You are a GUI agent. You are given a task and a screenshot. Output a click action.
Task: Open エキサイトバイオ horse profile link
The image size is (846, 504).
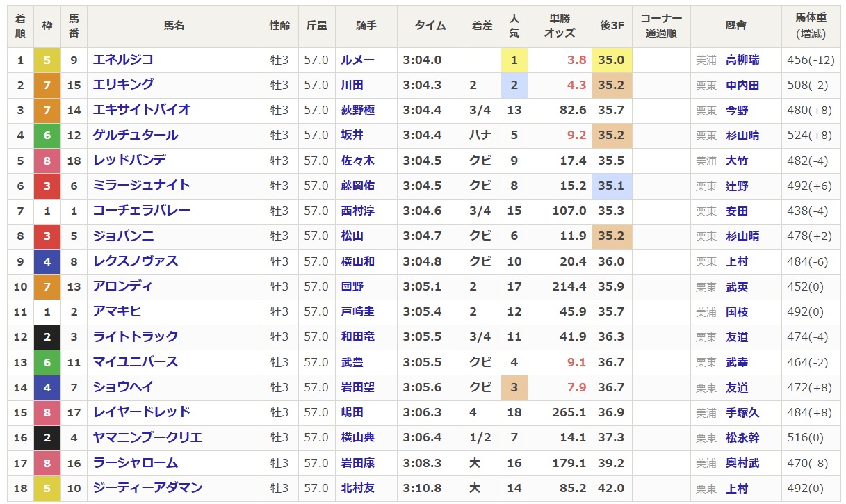point(142,110)
